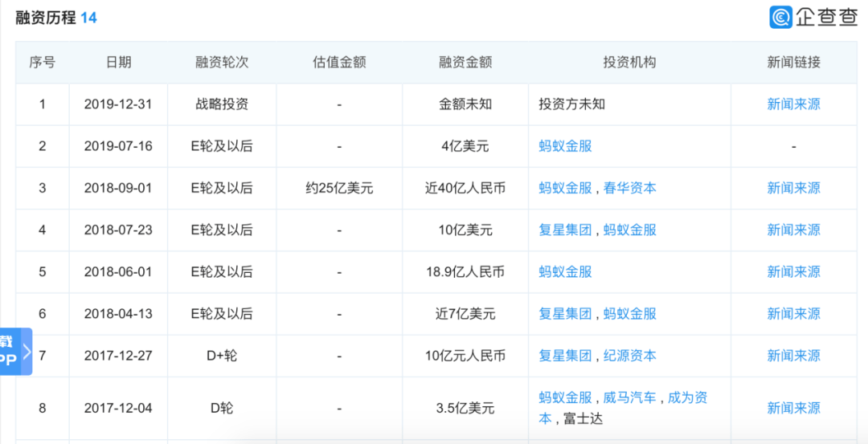Open 复星集团 link in 2018-07-23 row
The width and height of the screenshot is (868, 444).
coord(565,230)
